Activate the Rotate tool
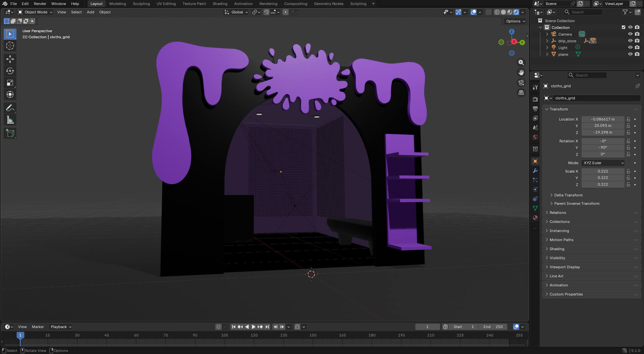Screen dimensions: 644x354 pos(10,71)
